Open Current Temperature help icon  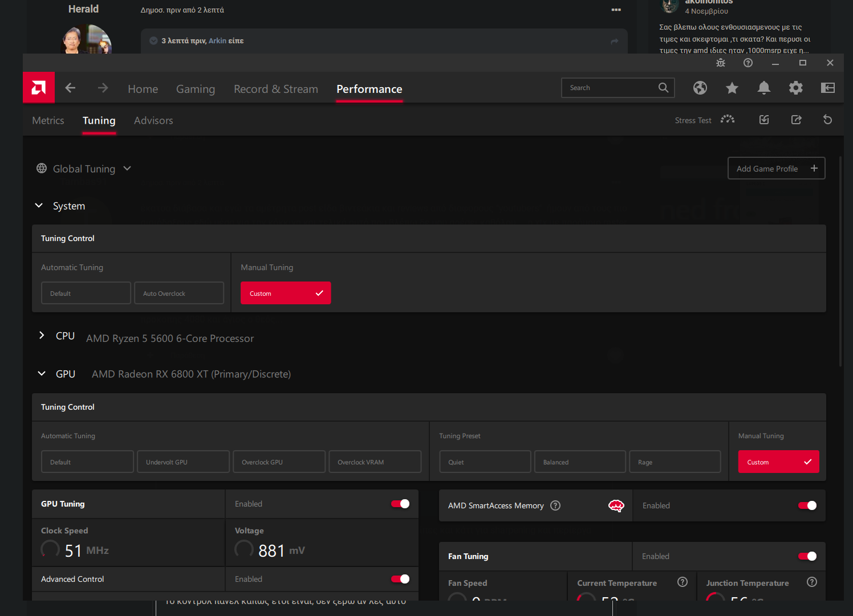(683, 582)
